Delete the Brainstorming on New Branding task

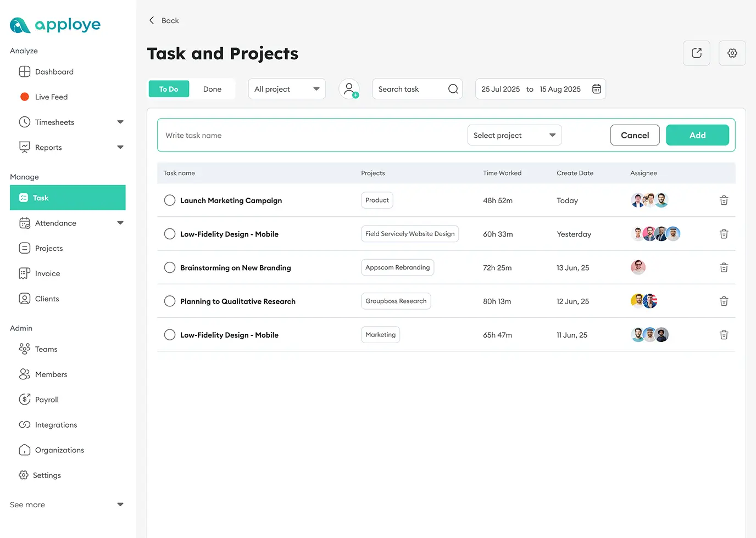click(724, 267)
